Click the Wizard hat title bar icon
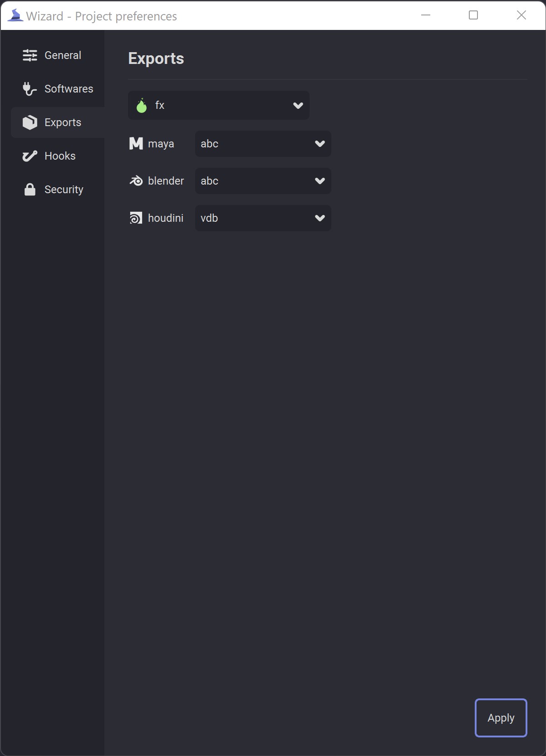Screen dimensions: 546x756 click(x=15, y=15)
